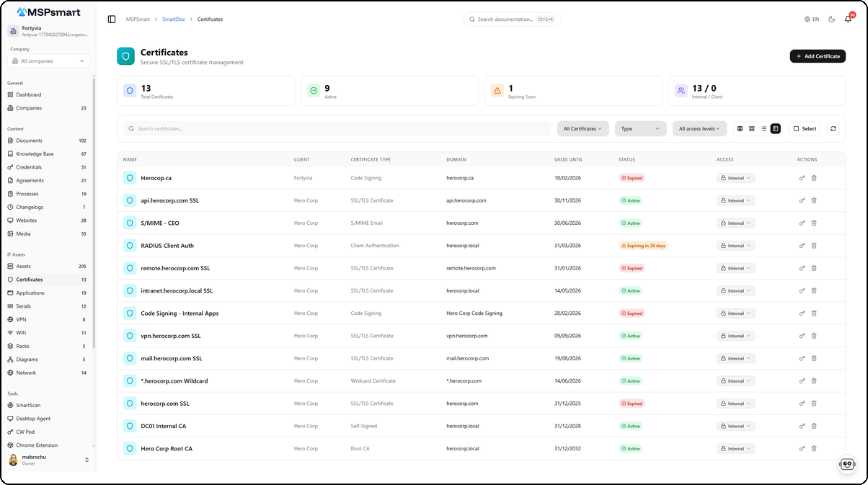Switch to grid view layout
Image resolution: width=868 pixels, height=485 pixels.
point(740,128)
